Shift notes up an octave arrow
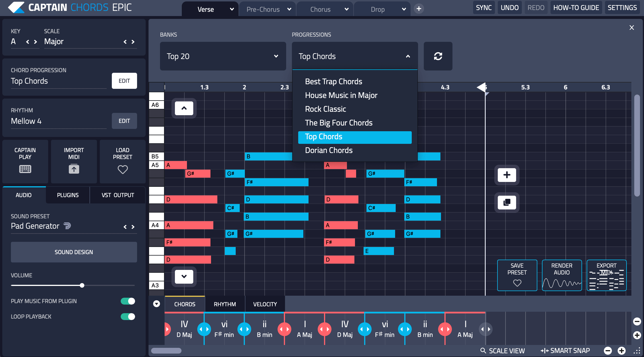This screenshot has height=357, width=644. pyautogui.click(x=184, y=108)
